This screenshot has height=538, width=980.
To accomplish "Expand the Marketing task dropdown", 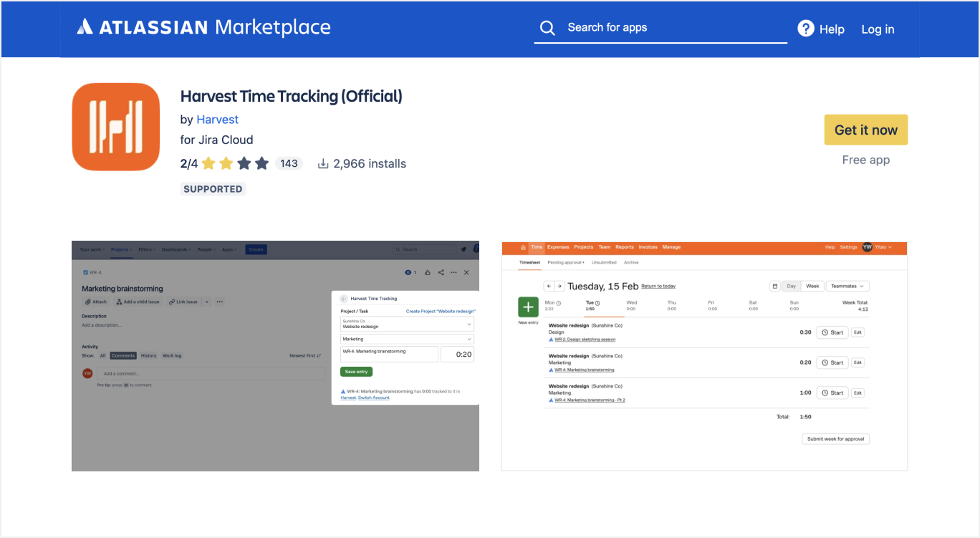I will [x=406, y=339].
